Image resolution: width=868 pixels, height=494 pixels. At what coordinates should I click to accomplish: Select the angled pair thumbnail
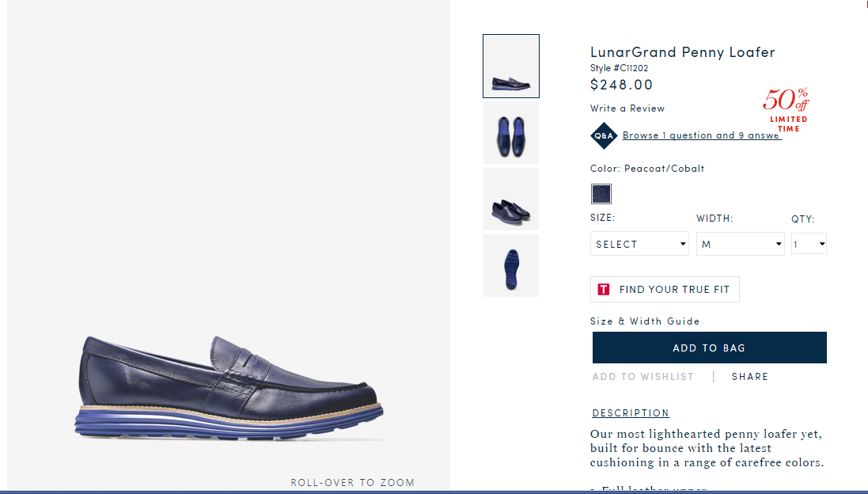tap(511, 199)
